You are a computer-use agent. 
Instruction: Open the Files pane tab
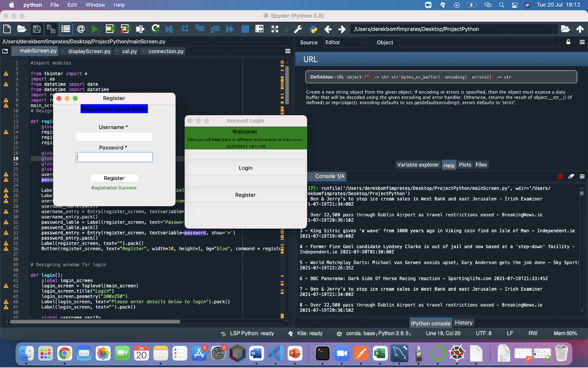click(x=481, y=165)
